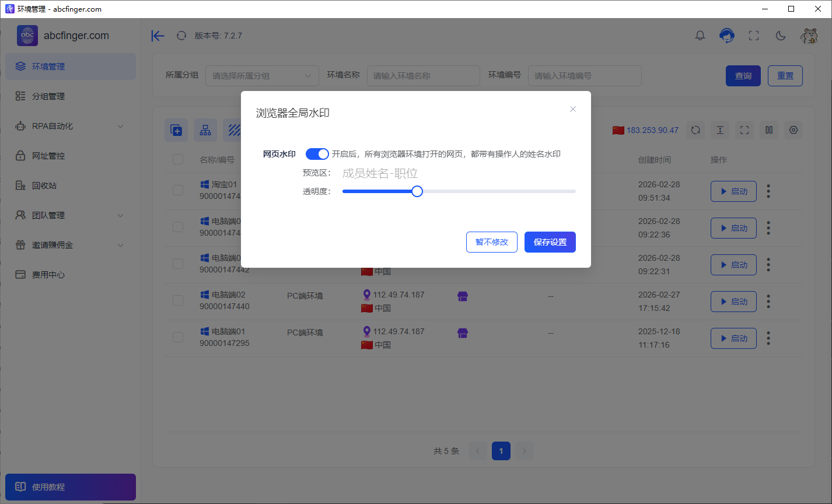Click table refresh icon in toolbar
Viewport: 832px width, 504px height.
pos(695,130)
